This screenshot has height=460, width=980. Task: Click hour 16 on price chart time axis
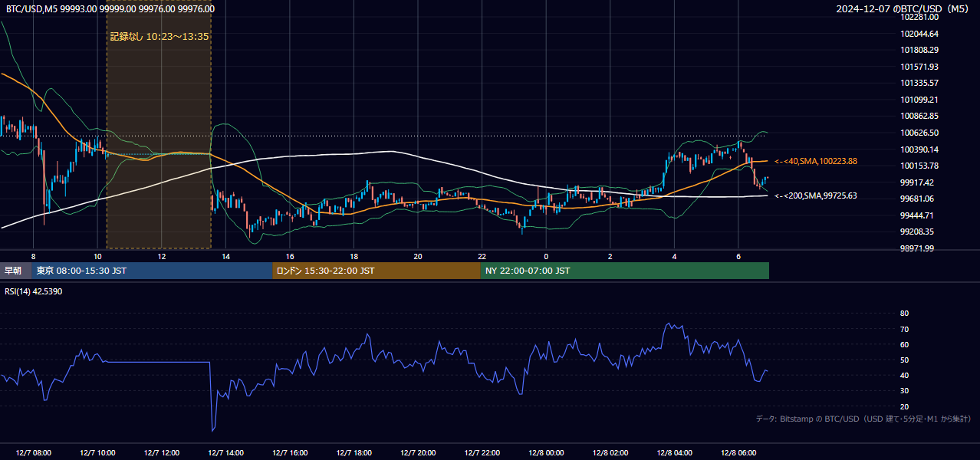click(290, 256)
